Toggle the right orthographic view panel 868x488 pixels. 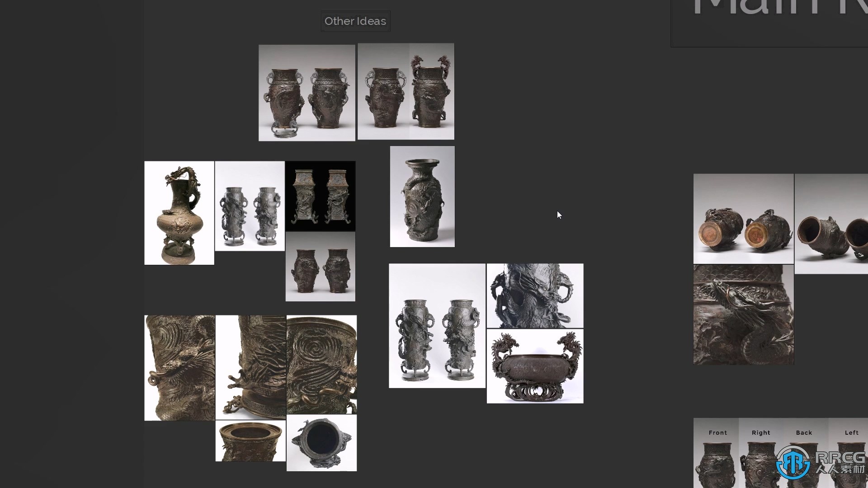[761, 432]
